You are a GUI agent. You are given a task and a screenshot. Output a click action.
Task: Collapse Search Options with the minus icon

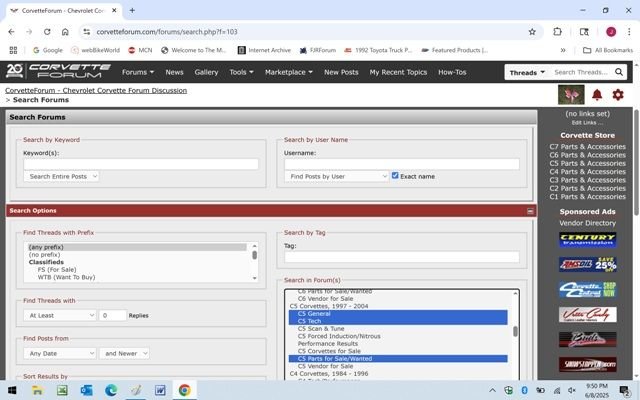pyautogui.click(x=531, y=211)
